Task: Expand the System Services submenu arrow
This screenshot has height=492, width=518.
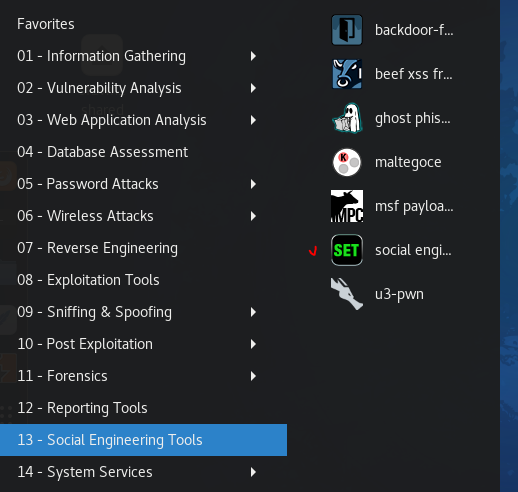Action: pos(253,472)
